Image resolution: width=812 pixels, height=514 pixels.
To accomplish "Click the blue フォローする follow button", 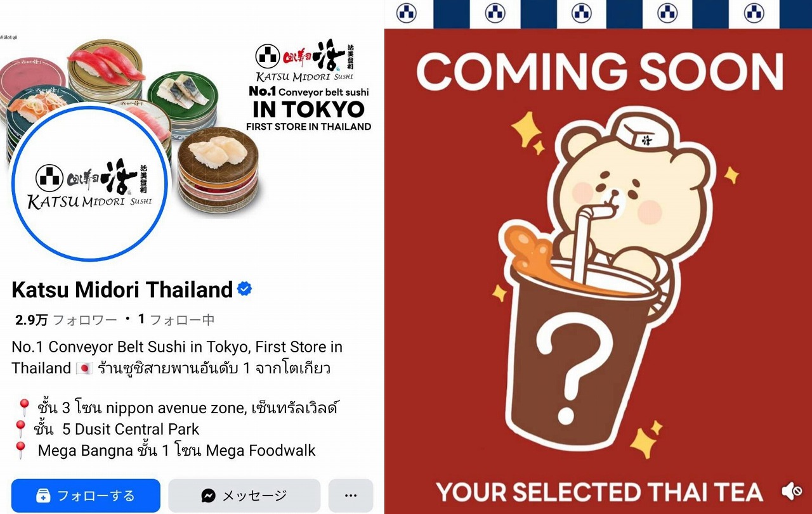I will [x=86, y=496].
